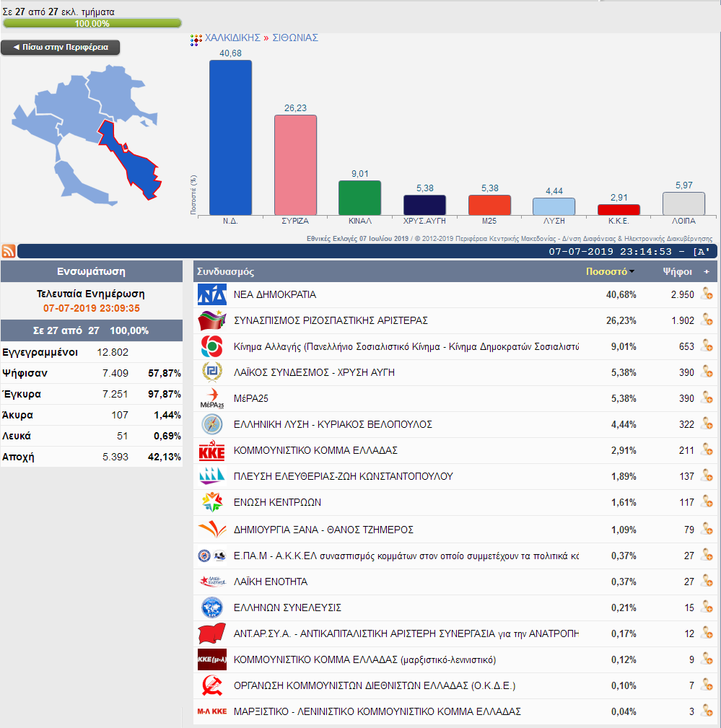Open candidates icon for ΣΥΡΙΖΑ row

(x=707, y=320)
